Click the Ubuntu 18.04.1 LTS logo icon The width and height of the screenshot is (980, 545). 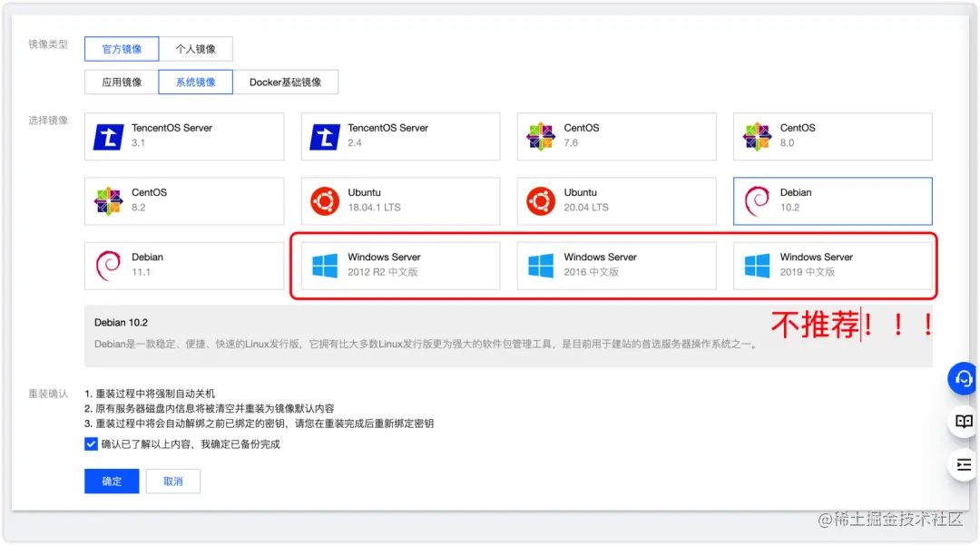[324, 201]
